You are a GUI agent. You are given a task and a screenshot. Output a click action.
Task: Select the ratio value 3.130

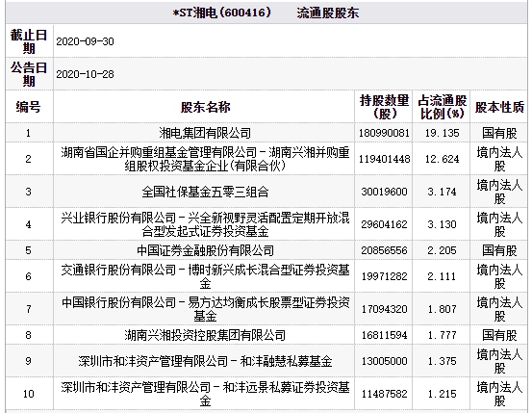click(x=443, y=224)
